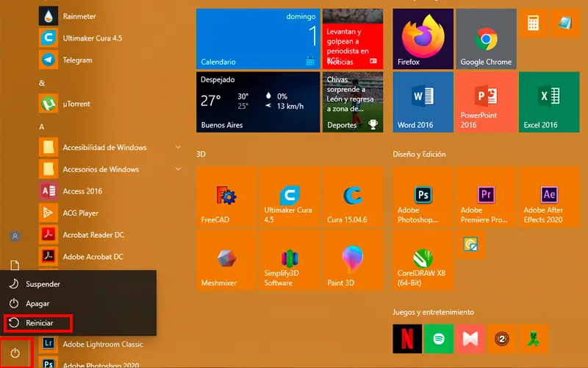
Task: Launch the Word 2016 tile
Action: pos(423,102)
